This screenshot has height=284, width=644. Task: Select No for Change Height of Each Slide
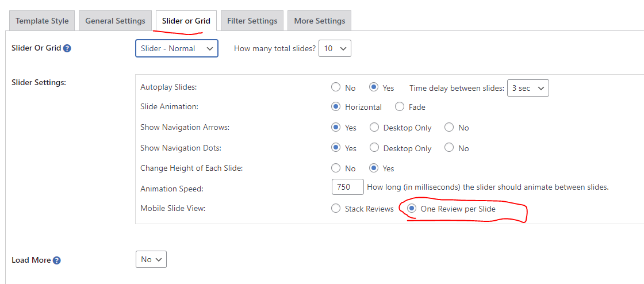click(x=336, y=168)
